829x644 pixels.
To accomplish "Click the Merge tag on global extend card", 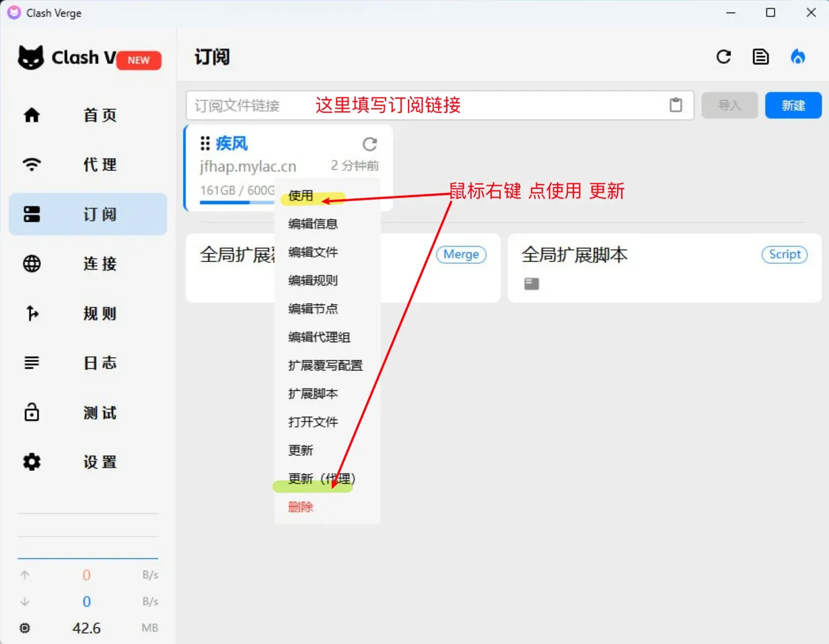I will 461,254.
